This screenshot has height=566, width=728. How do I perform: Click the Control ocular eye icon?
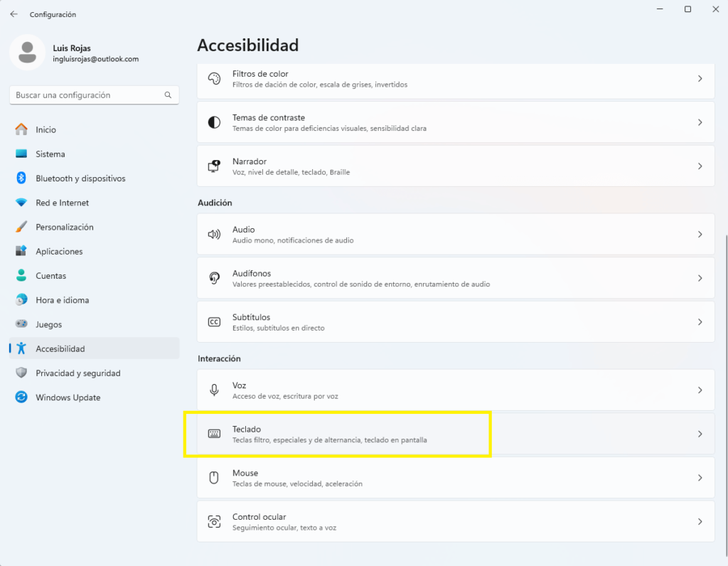(x=214, y=522)
